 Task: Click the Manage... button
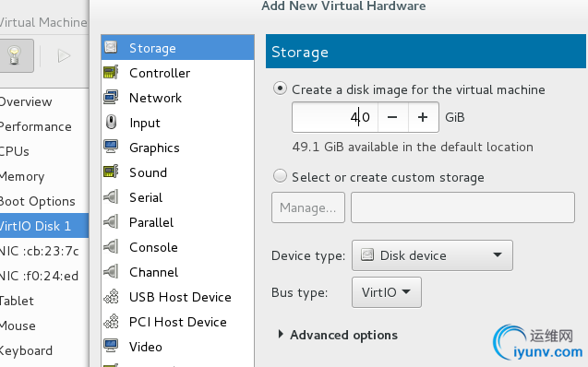coord(308,207)
